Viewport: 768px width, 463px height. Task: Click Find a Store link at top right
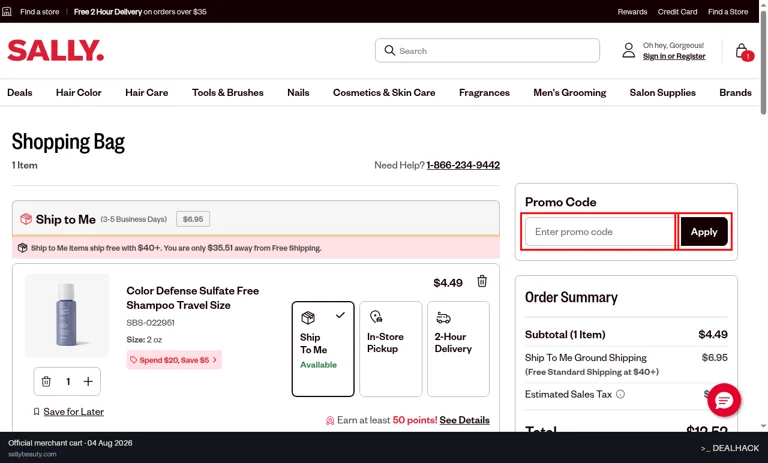[x=728, y=12]
